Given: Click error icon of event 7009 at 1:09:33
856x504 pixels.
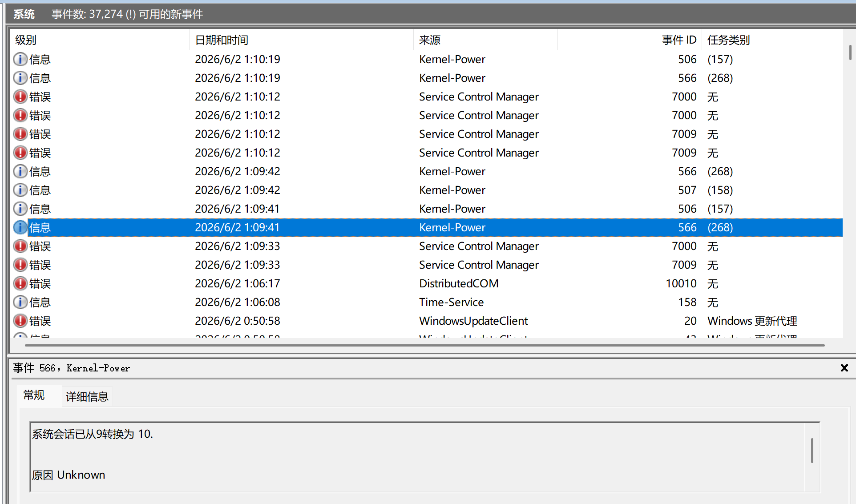Looking at the screenshot, I should (x=20, y=265).
